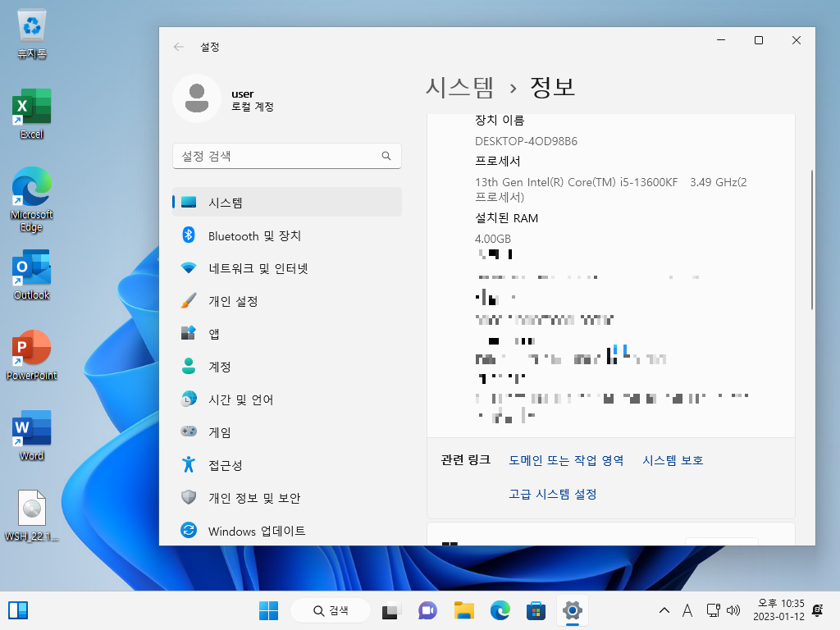Minimize the Settings window

click(x=721, y=40)
